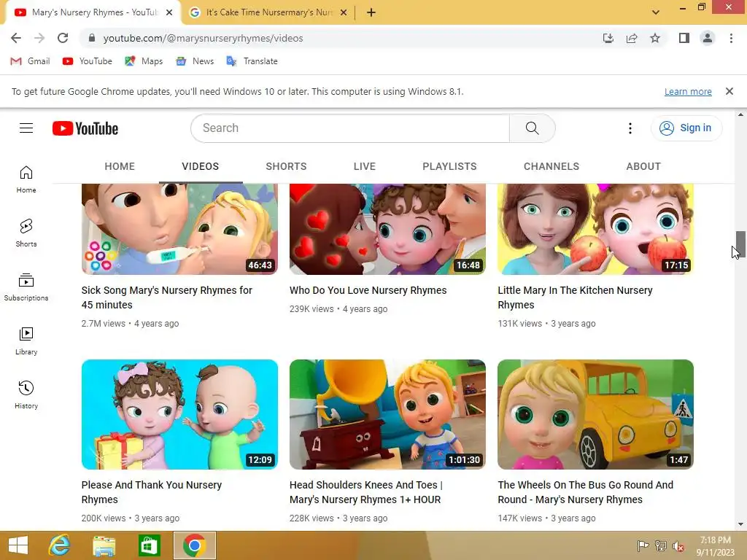747x560 pixels.
Task: Open Wheels On The Bus thumbnail
Action: [595, 414]
